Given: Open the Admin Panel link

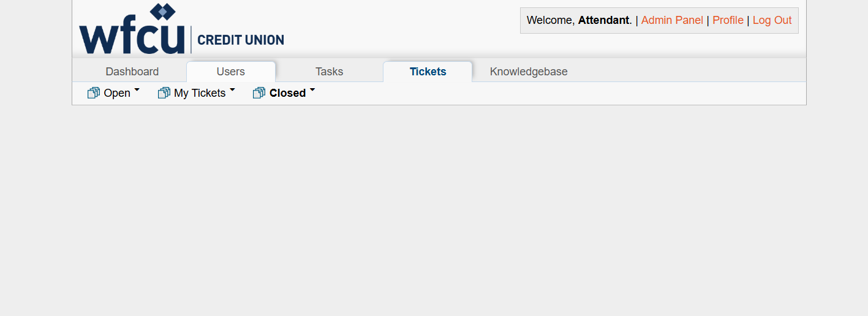Looking at the screenshot, I should (672, 20).
